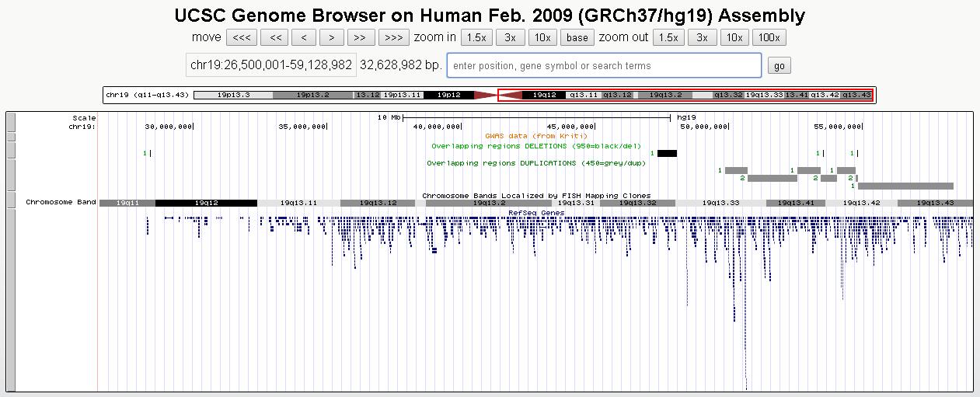The width and height of the screenshot is (980, 397).
Task: Click the 19p13.3 band in chromosome ideogram
Action: pos(233,95)
